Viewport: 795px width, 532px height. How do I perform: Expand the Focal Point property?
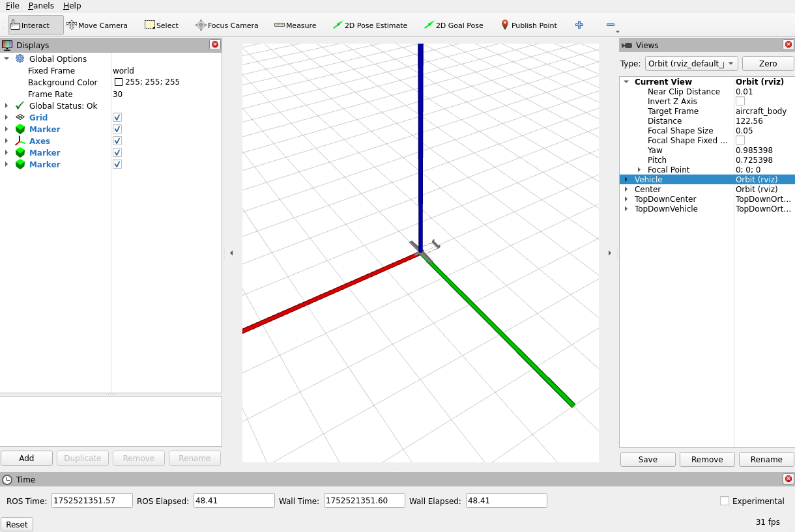pos(639,170)
